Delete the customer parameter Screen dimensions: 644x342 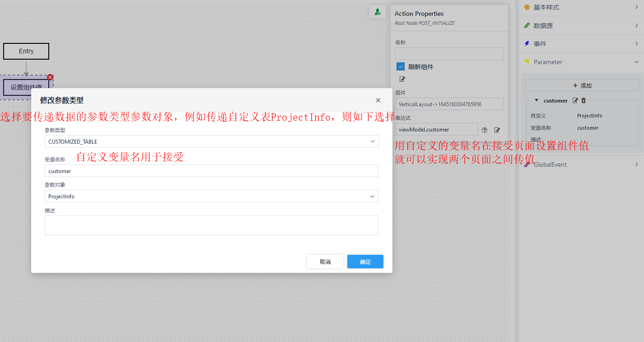coord(583,101)
